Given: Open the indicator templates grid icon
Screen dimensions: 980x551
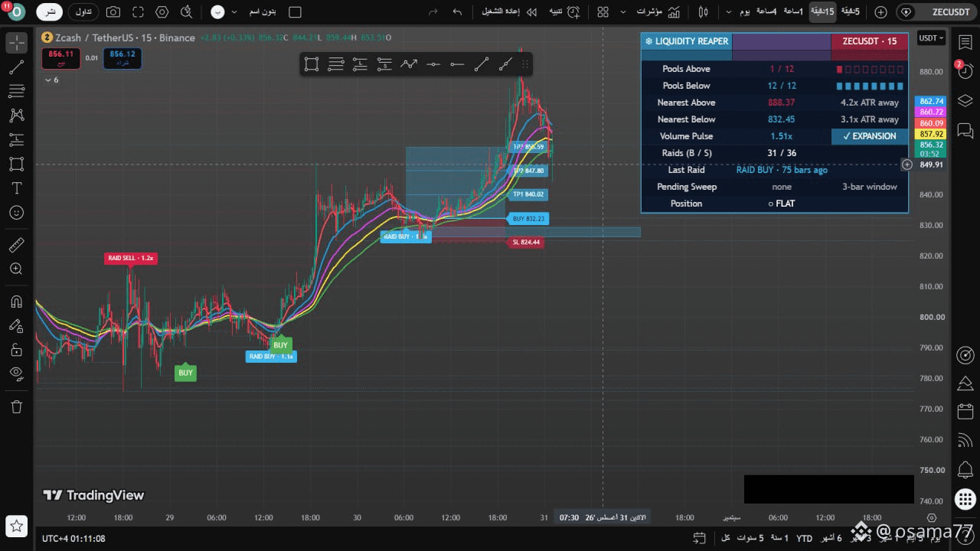Looking at the screenshot, I should click(603, 12).
